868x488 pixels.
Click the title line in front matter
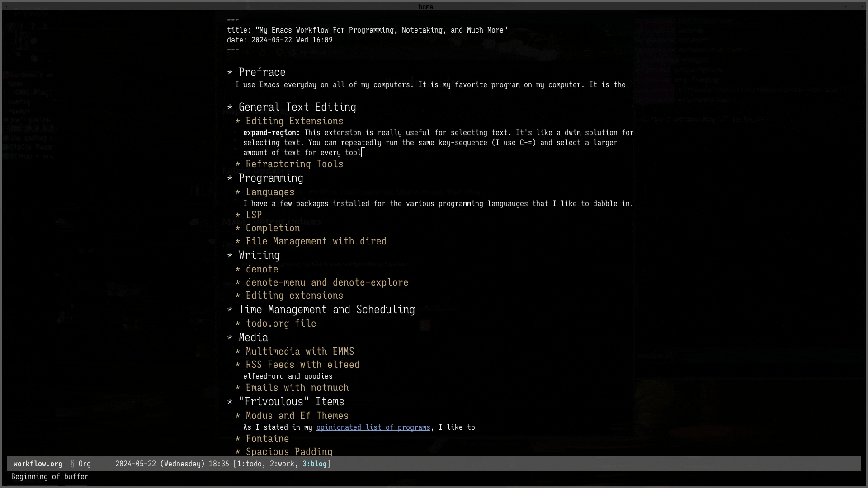tap(367, 30)
